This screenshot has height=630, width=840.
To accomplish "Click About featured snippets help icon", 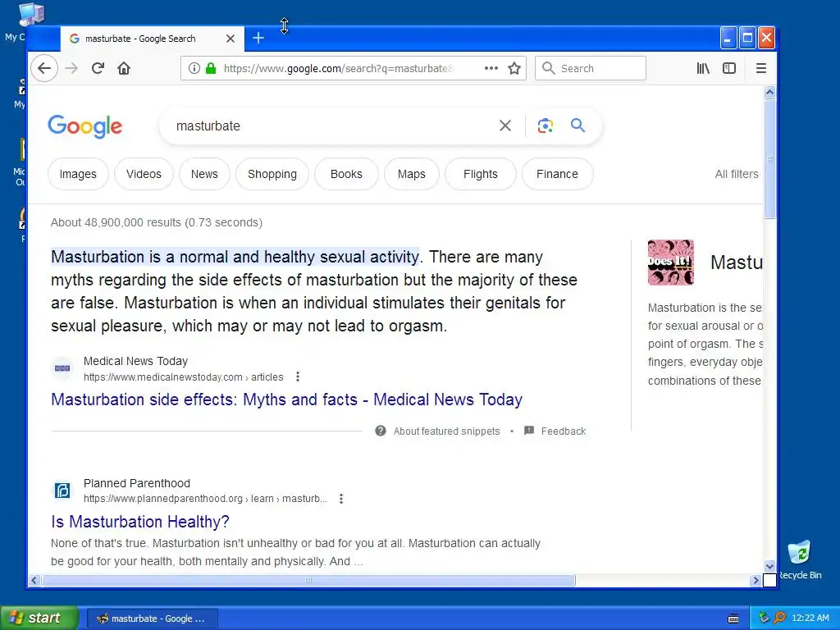I will click(381, 431).
